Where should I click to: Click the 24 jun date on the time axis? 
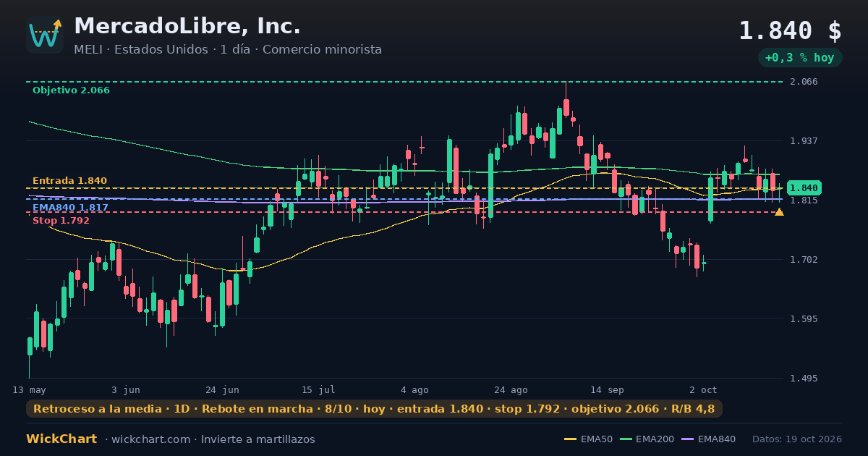click(222, 389)
